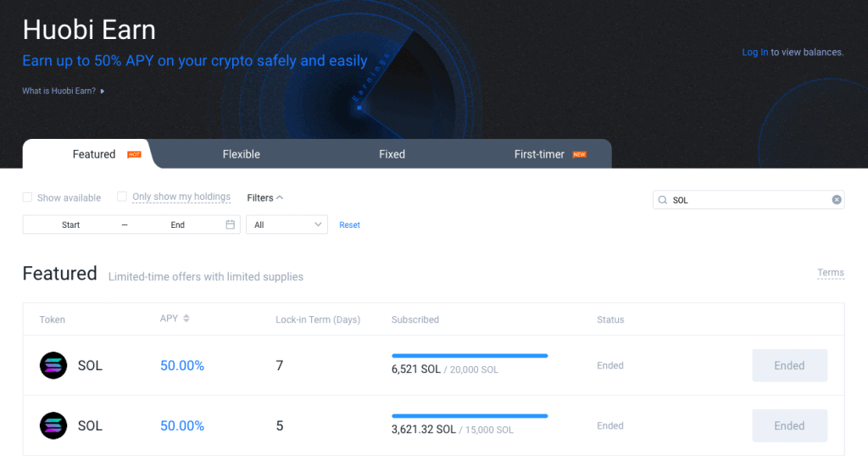Click the progress bar above 3,621.32 SOL

pos(470,416)
